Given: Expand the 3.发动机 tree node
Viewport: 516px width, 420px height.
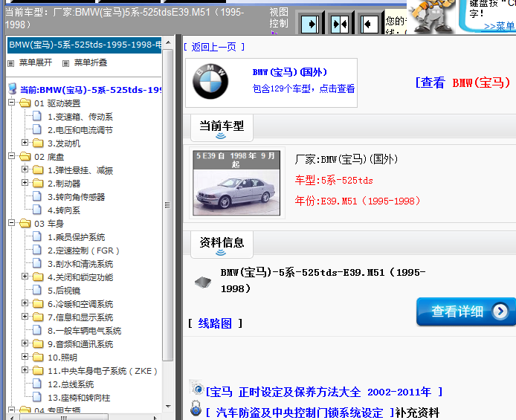Looking at the screenshot, I should click(x=25, y=143).
